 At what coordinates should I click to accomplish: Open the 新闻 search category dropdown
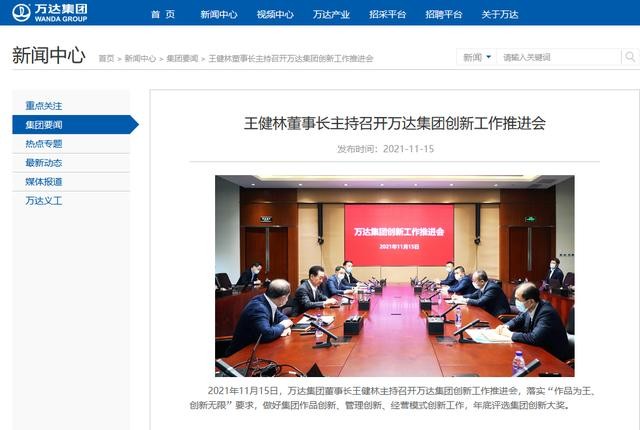coord(477,57)
